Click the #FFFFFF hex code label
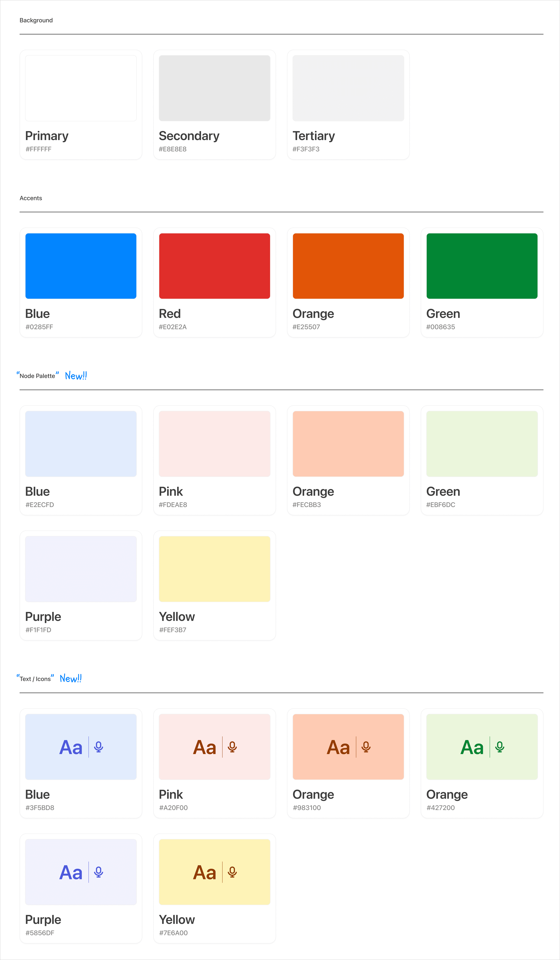The height and width of the screenshot is (960, 560). pyautogui.click(x=38, y=149)
